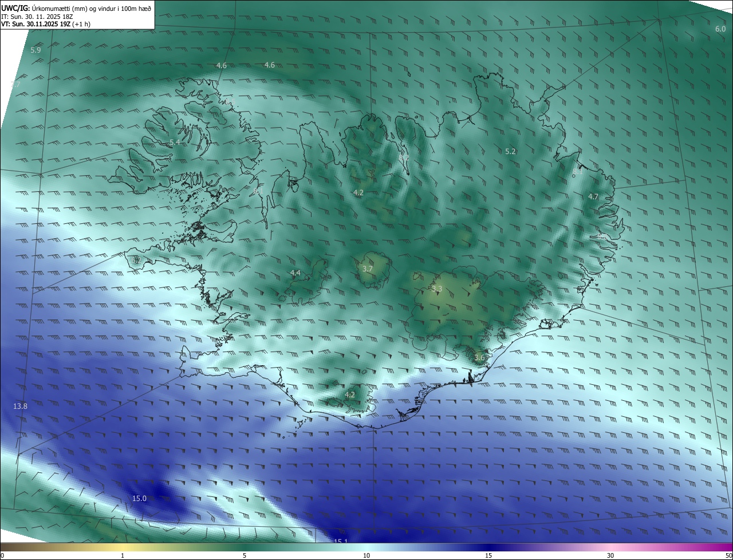The width and height of the screenshot is (733, 560).
Task: Select the 3.6 label near southeast coast
Action: click(x=479, y=358)
